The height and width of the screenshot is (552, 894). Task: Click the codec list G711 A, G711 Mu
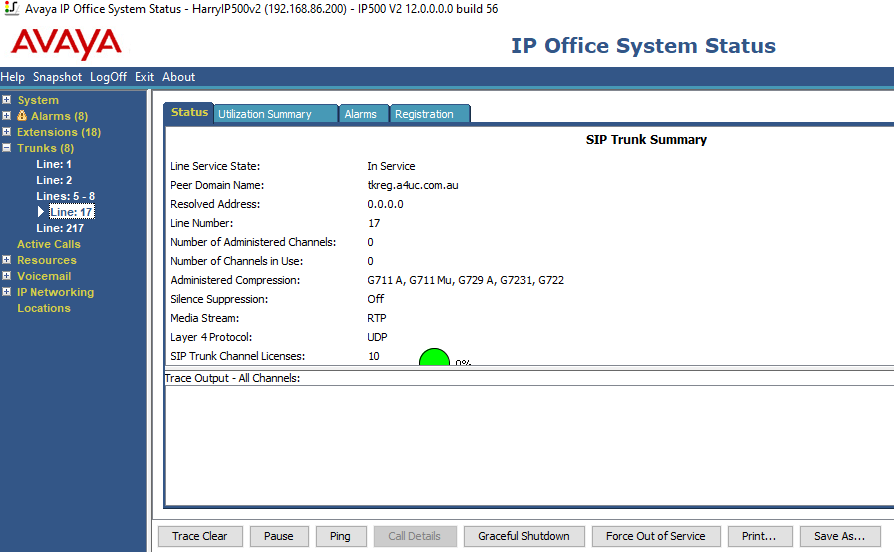click(465, 280)
